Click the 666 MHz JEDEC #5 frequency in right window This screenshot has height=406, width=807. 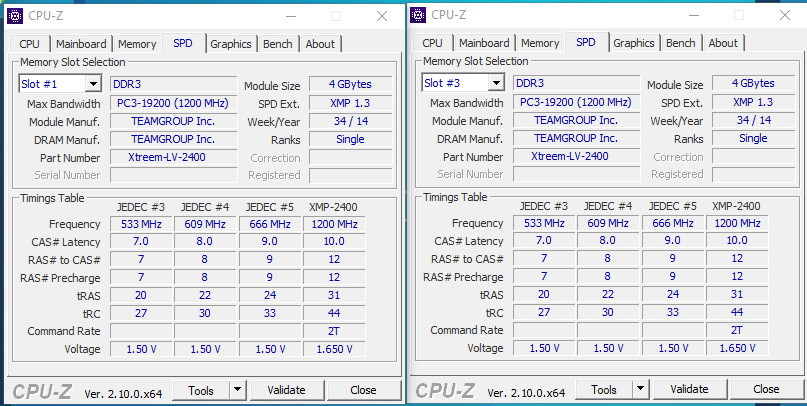[x=673, y=223]
